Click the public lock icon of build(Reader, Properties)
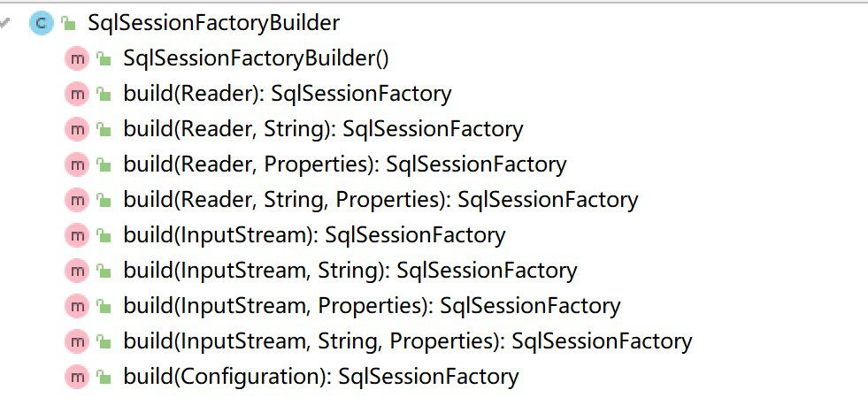Image resolution: width=868 pixels, height=413 pixels. (x=104, y=165)
